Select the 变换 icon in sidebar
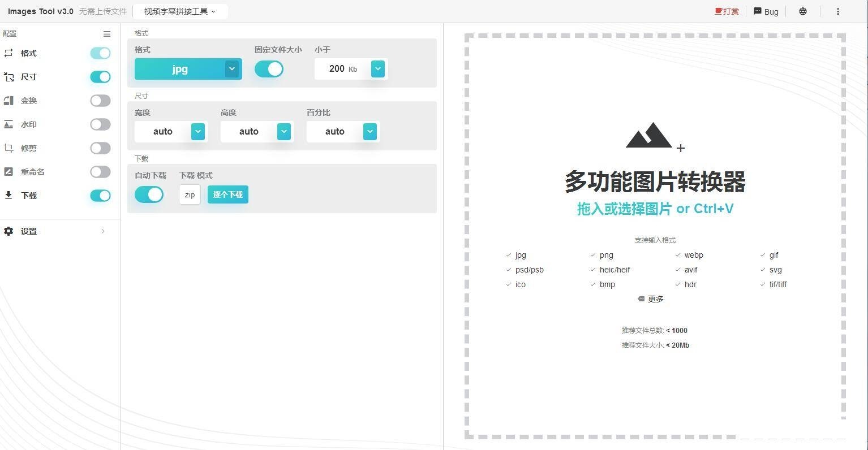Viewport: 868px width, 450px height. pos(8,101)
